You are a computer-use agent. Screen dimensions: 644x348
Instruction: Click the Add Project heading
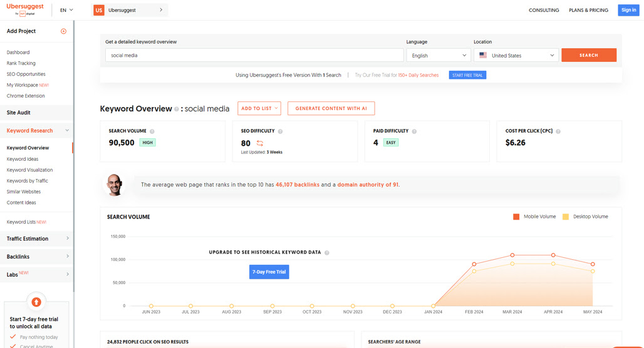(x=21, y=31)
